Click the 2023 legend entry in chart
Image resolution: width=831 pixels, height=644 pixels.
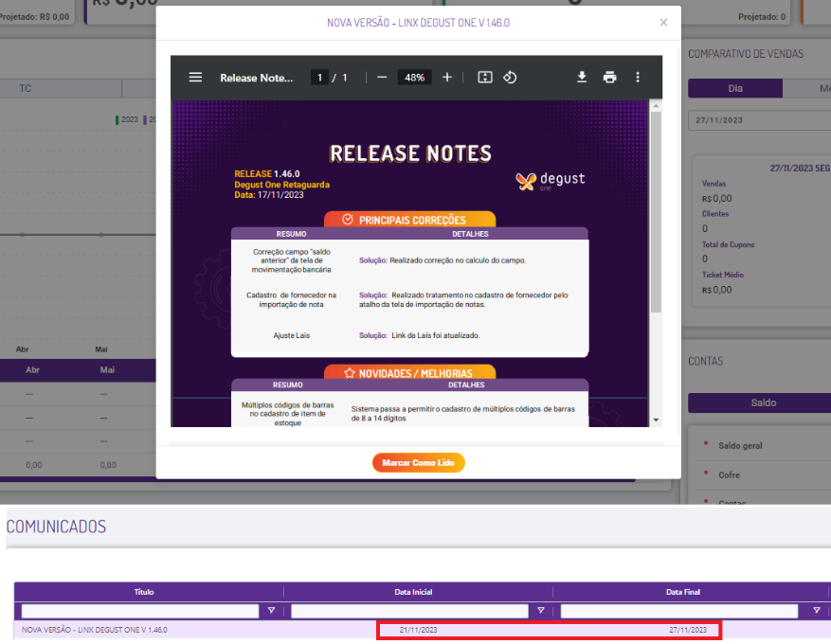(127, 119)
